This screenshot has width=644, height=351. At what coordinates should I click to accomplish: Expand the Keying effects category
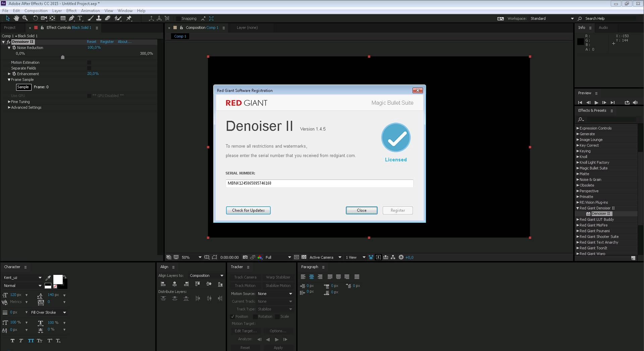[x=578, y=151]
